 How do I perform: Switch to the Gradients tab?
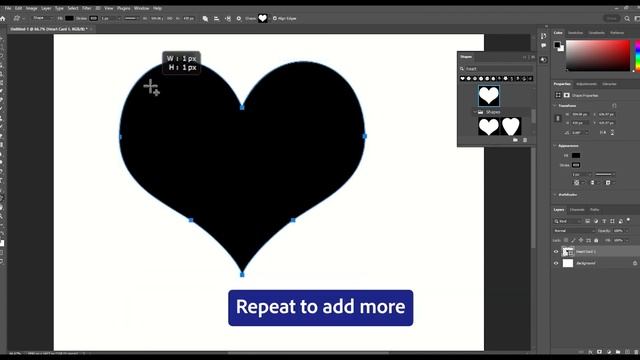[x=597, y=33]
